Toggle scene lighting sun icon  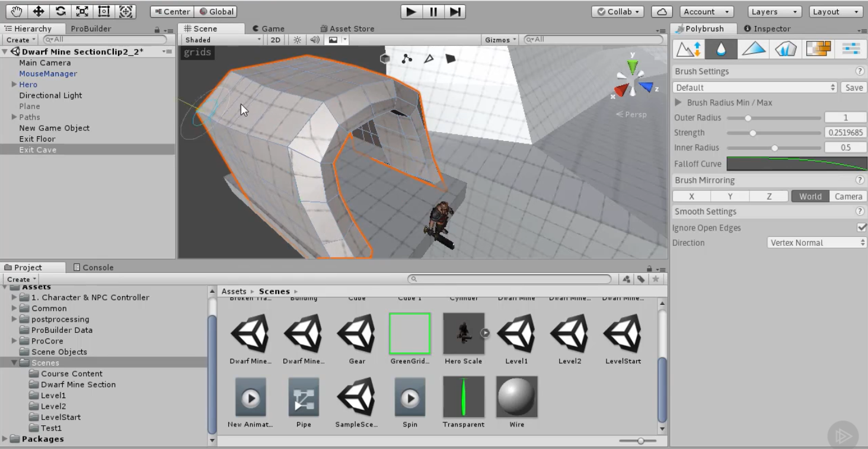tap(297, 40)
